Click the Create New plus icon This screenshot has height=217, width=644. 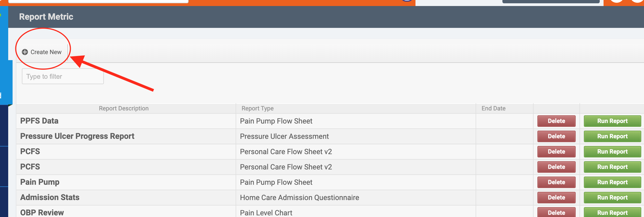[x=25, y=52]
